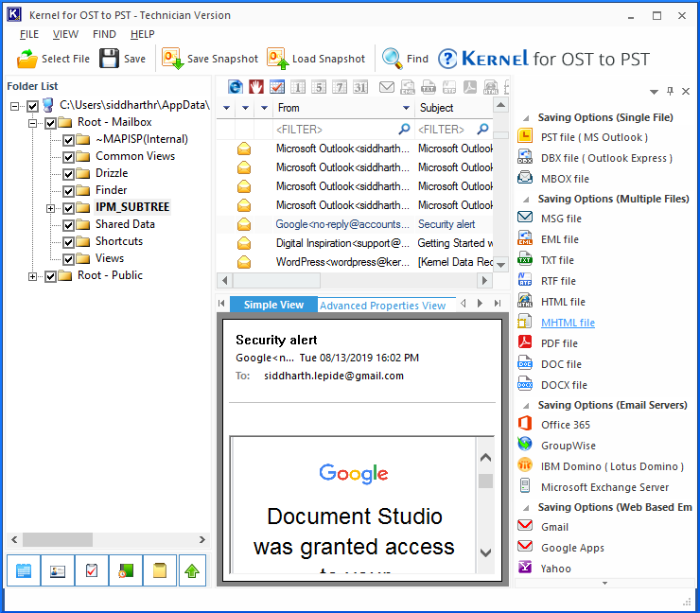Click the envelope MSG icon in mail toolbar
700x613 pixels.
[x=387, y=87]
